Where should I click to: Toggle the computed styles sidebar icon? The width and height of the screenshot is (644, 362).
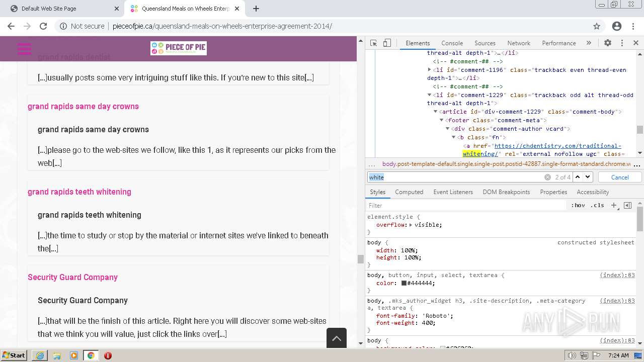pos(627,205)
